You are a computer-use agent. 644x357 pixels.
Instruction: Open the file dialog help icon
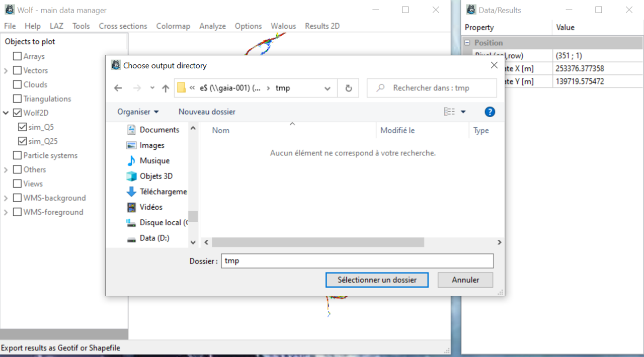[490, 112]
